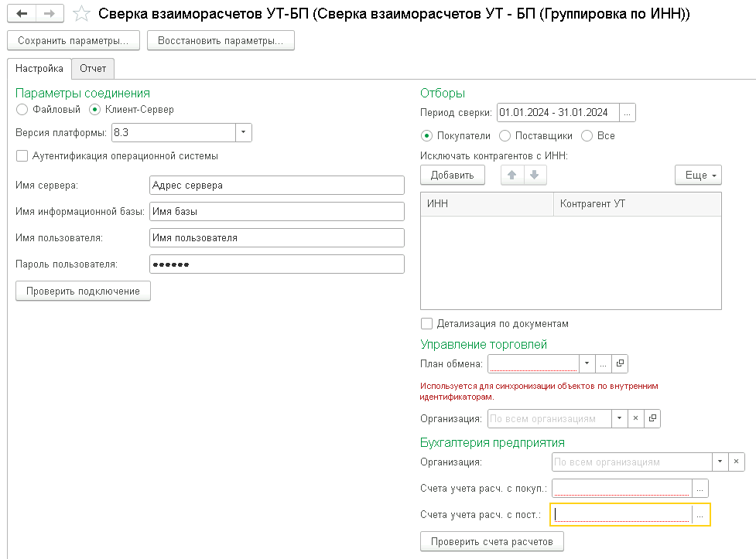
Task: Expand the Версия платформы dropdown
Action: pos(244,132)
